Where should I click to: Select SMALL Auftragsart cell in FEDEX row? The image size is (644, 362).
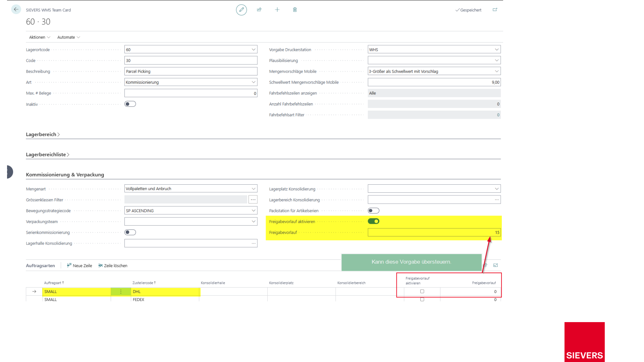point(77,299)
